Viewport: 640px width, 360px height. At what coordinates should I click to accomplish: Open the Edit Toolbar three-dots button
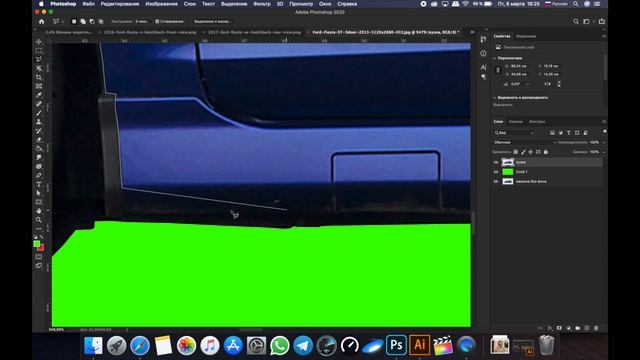(x=39, y=229)
